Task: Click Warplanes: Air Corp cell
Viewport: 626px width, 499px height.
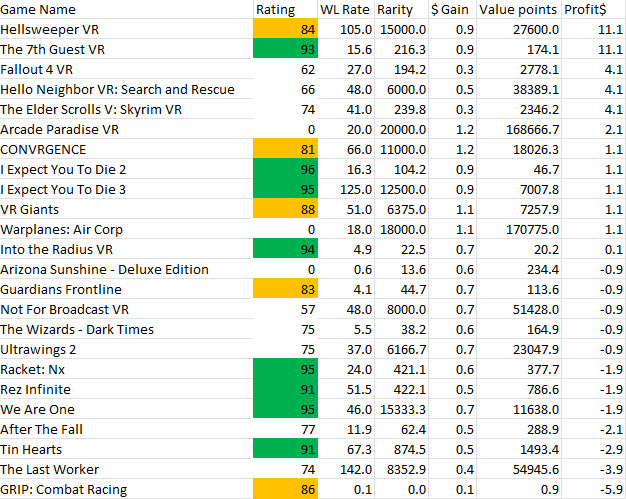Action: (126, 229)
